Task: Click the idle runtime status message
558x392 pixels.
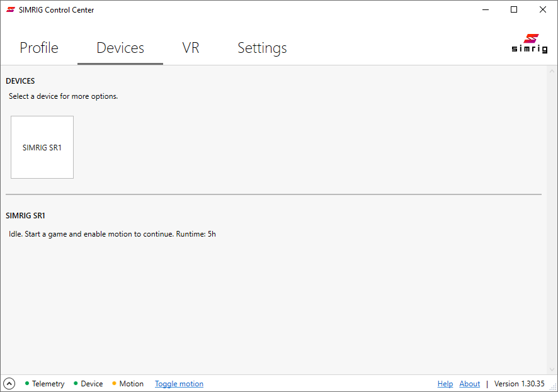Action: pos(112,233)
